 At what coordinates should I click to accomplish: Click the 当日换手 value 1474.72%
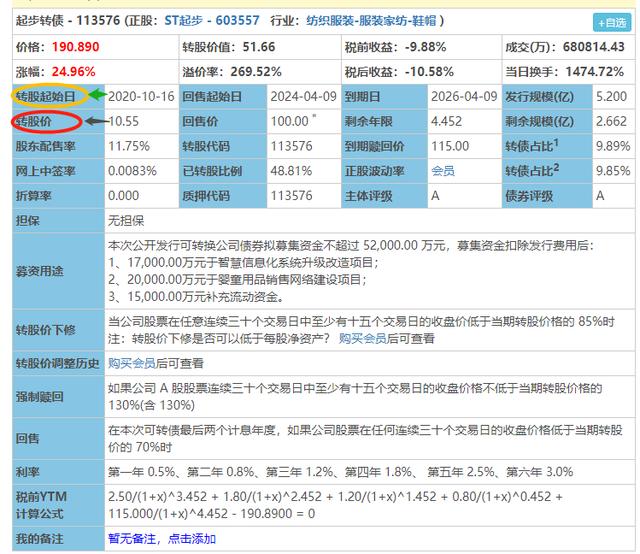pos(595,72)
